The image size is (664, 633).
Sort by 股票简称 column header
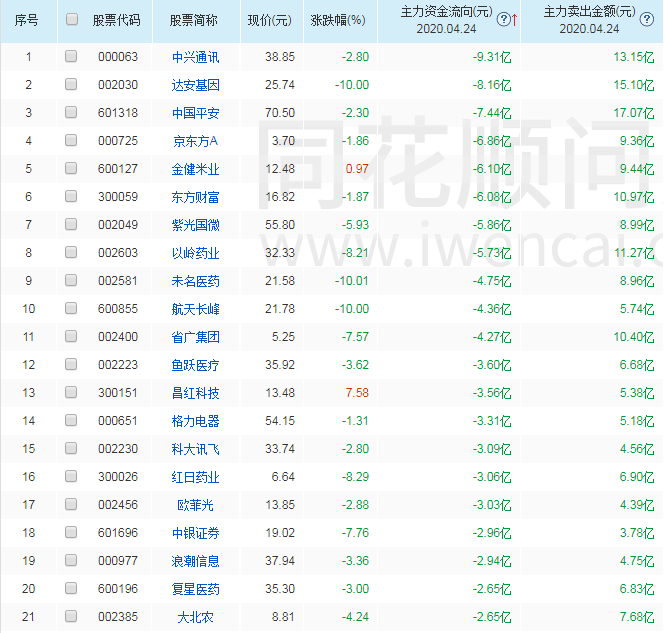point(194,20)
